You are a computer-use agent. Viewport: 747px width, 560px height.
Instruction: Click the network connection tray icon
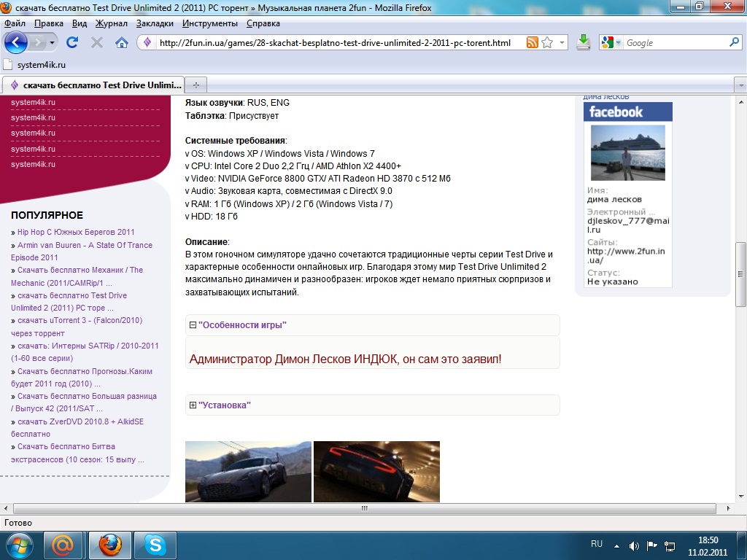[x=670, y=546]
